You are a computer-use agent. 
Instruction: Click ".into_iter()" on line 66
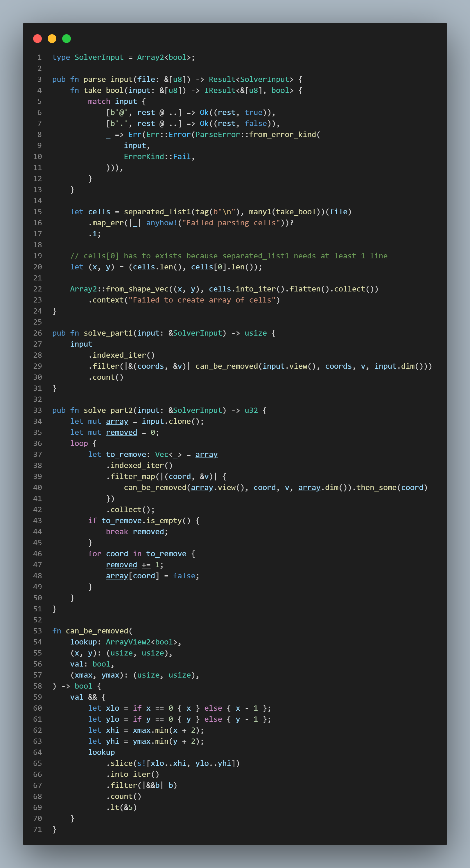133,775
